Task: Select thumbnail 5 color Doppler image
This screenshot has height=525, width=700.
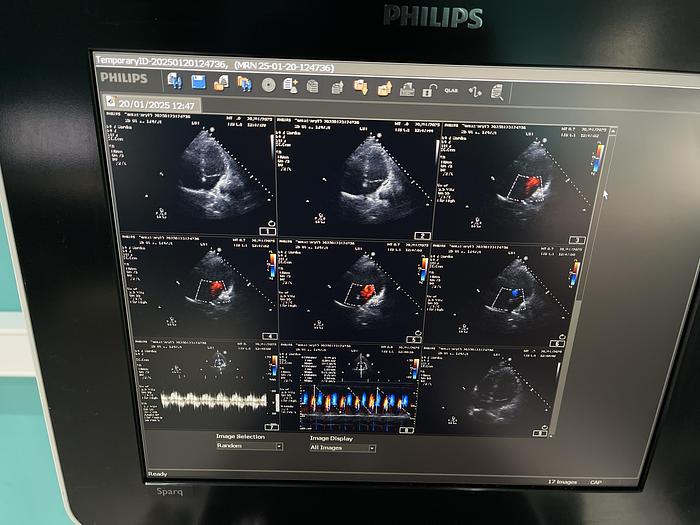Action: pyautogui.click(x=351, y=292)
